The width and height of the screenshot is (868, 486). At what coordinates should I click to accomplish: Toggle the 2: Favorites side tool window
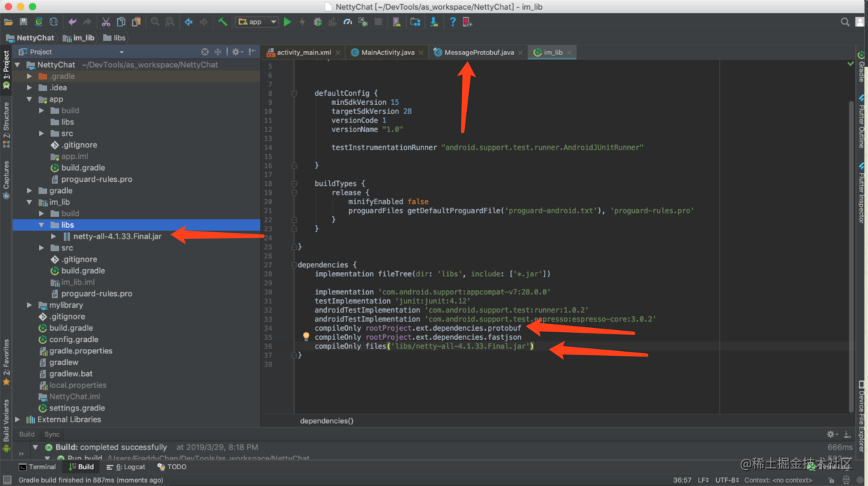tap(6, 362)
